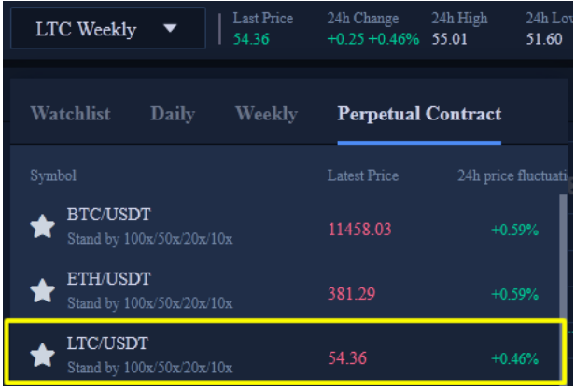
Task: Click the LTC/USDT +0.46% change value
Action: point(515,358)
